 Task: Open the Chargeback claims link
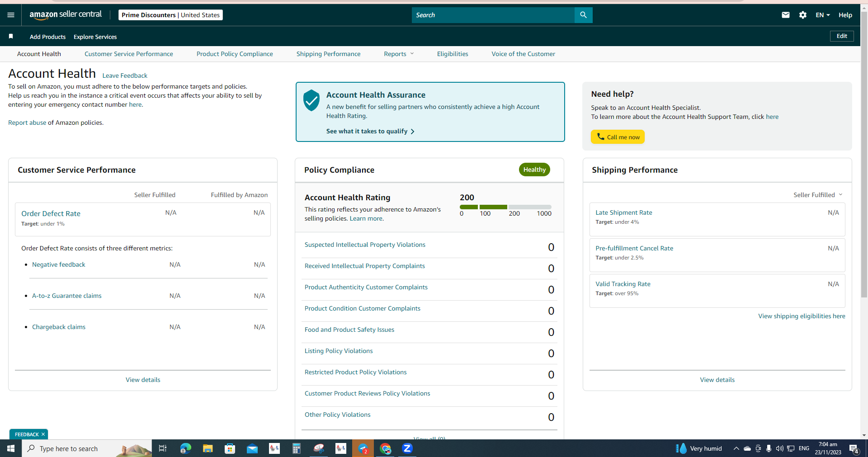click(59, 327)
